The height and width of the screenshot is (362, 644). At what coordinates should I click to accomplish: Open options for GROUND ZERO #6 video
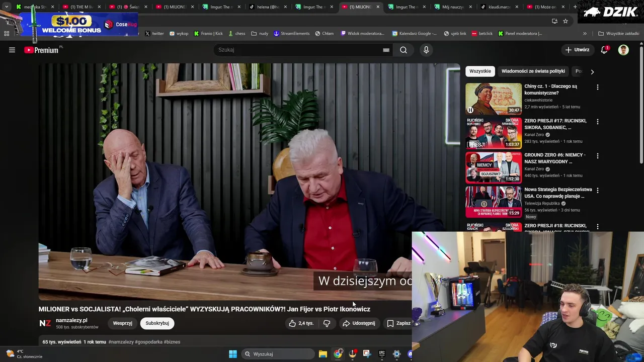[x=597, y=156]
